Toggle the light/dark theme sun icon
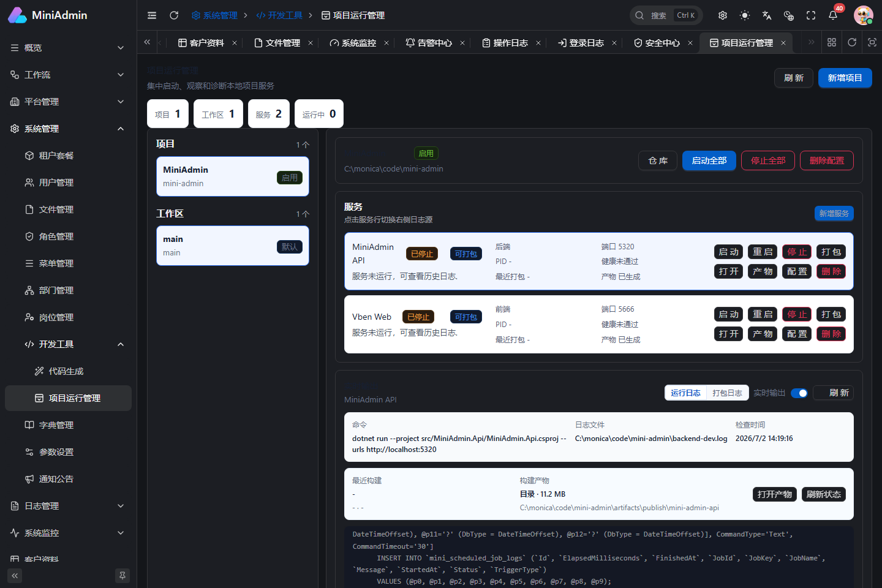This screenshot has width=882, height=588. coord(745,15)
